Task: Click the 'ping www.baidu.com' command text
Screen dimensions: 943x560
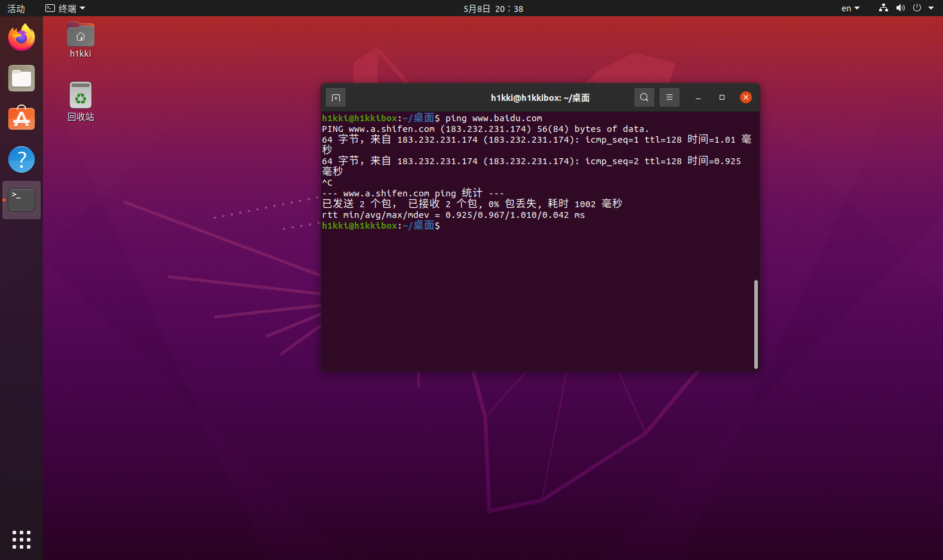Action: click(x=494, y=118)
